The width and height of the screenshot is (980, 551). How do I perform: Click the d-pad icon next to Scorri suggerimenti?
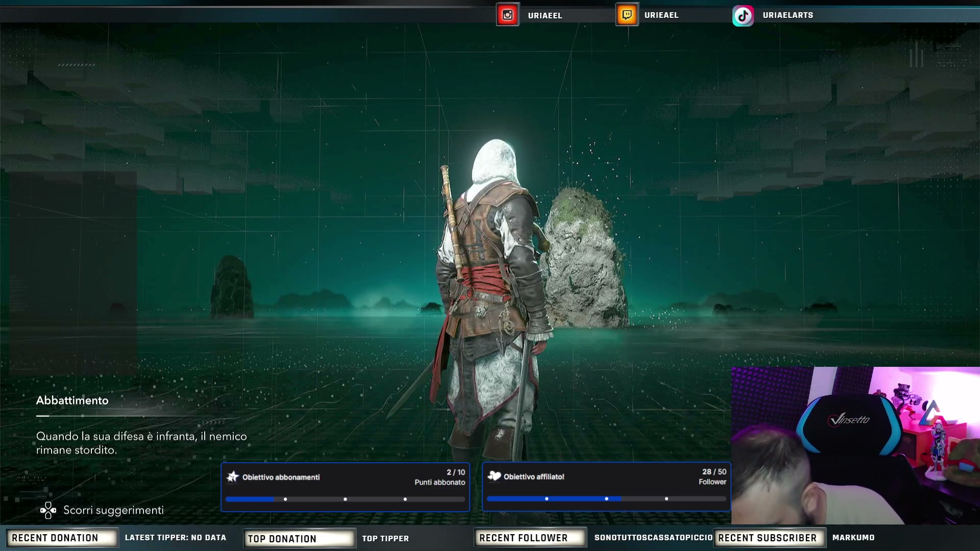(x=48, y=510)
